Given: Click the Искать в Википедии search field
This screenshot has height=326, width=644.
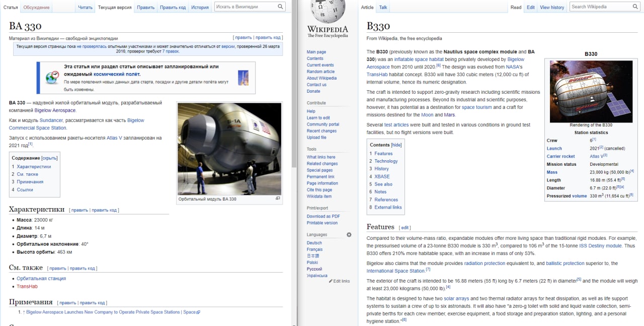Looking at the screenshot, I should point(246,7).
